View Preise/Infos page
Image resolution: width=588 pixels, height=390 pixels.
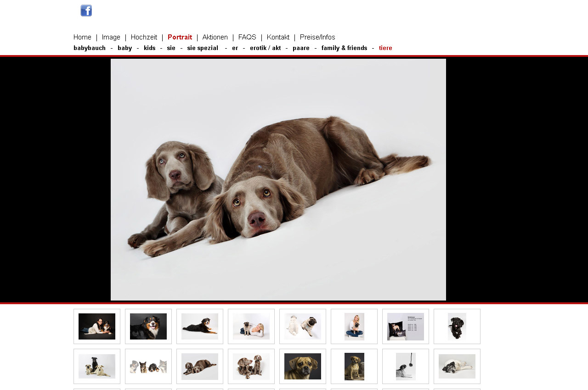pos(317,37)
